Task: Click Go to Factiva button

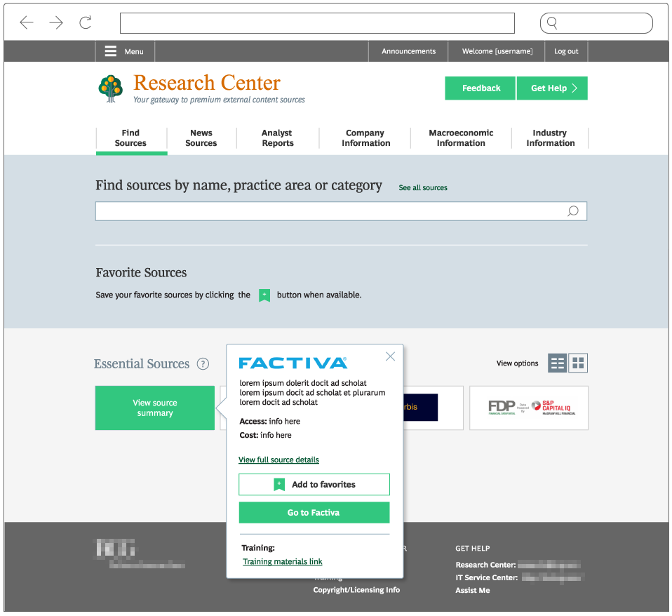Action: (x=314, y=513)
